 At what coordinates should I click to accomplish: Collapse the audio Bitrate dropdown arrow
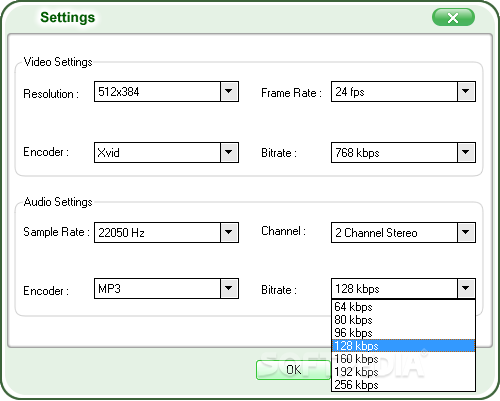pos(466,288)
